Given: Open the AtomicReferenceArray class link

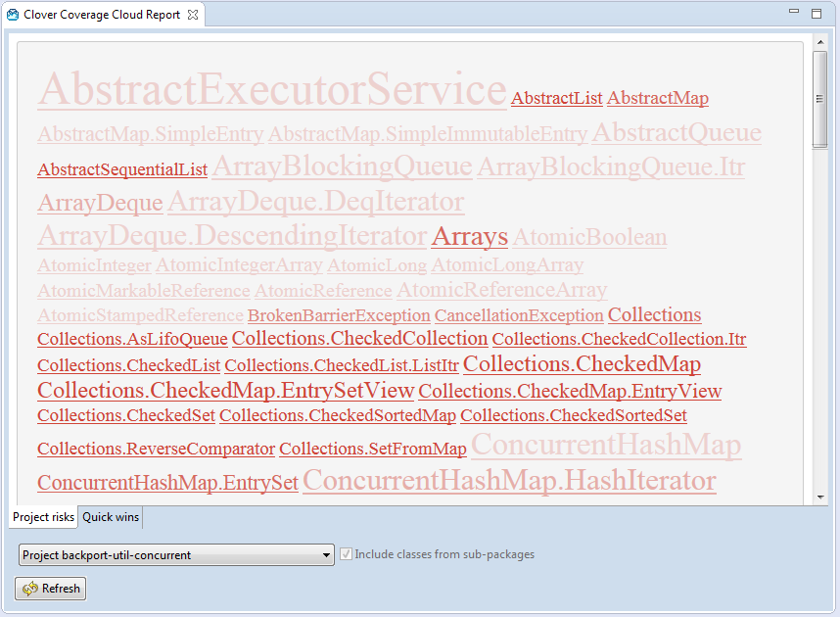Looking at the screenshot, I should (x=501, y=290).
